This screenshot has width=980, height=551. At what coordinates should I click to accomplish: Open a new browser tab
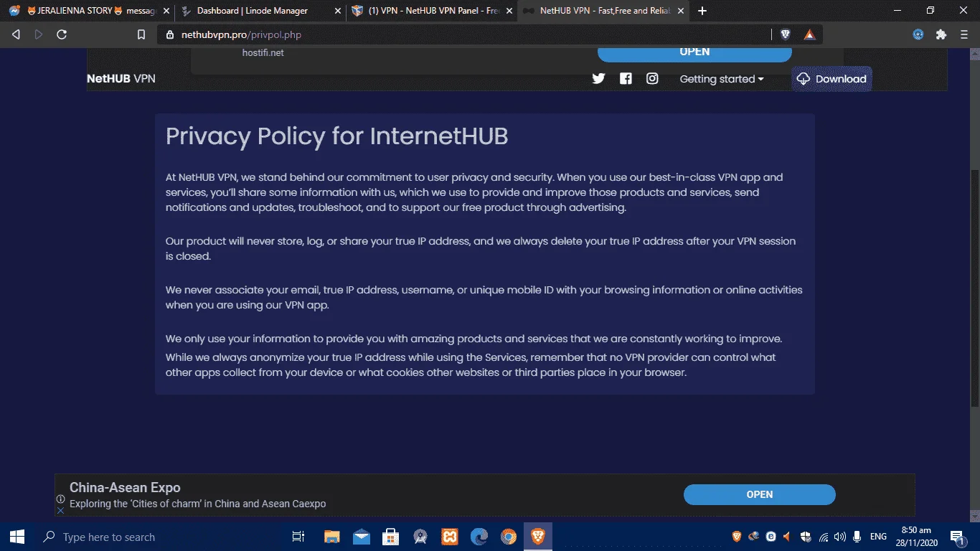click(x=702, y=11)
